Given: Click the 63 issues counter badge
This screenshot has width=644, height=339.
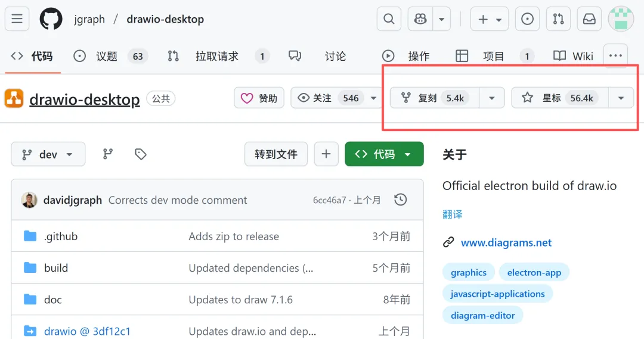Looking at the screenshot, I should coord(138,56).
